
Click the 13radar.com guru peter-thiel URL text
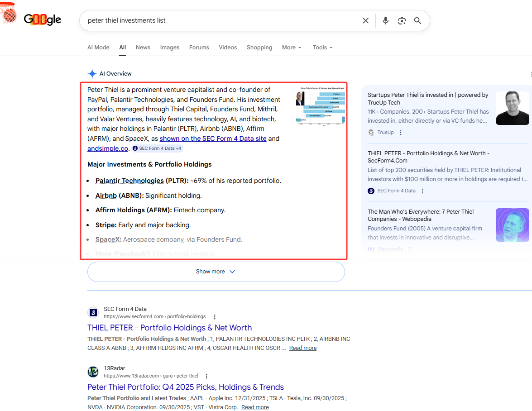tap(151, 376)
